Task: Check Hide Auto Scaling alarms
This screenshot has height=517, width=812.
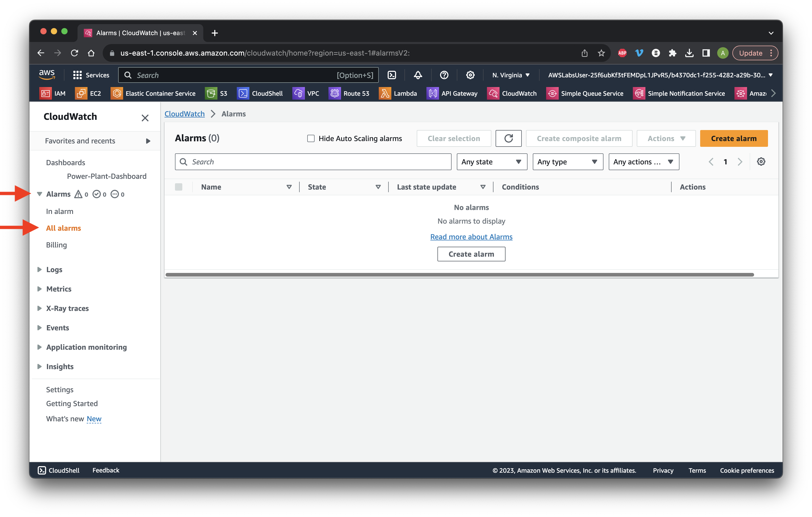Action: coord(311,138)
